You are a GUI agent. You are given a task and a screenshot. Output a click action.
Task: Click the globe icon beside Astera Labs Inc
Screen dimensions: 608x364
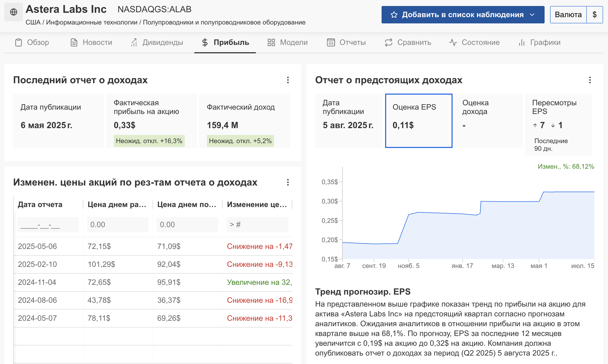[x=14, y=12]
